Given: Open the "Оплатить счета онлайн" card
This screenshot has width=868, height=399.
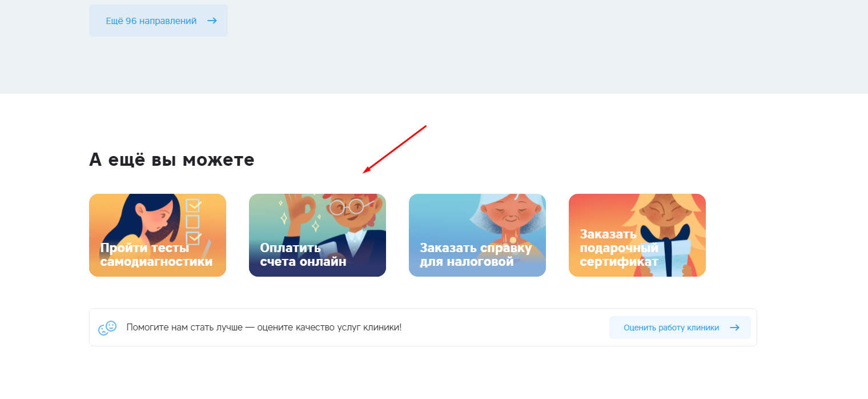Looking at the screenshot, I should 318,235.
